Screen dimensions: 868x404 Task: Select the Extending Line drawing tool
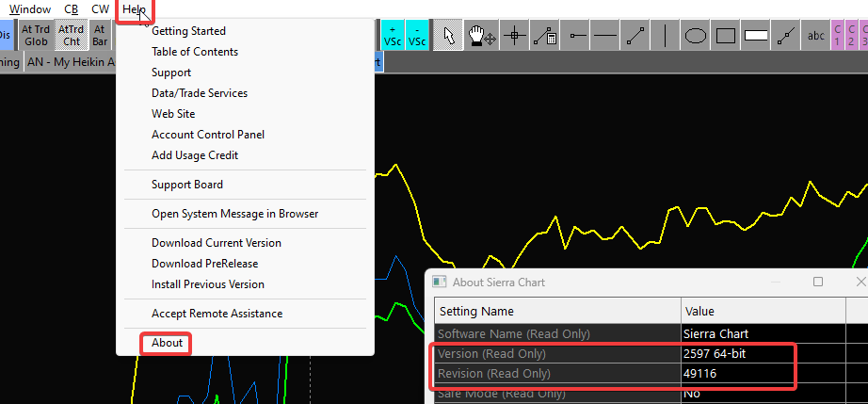(x=785, y=36)
